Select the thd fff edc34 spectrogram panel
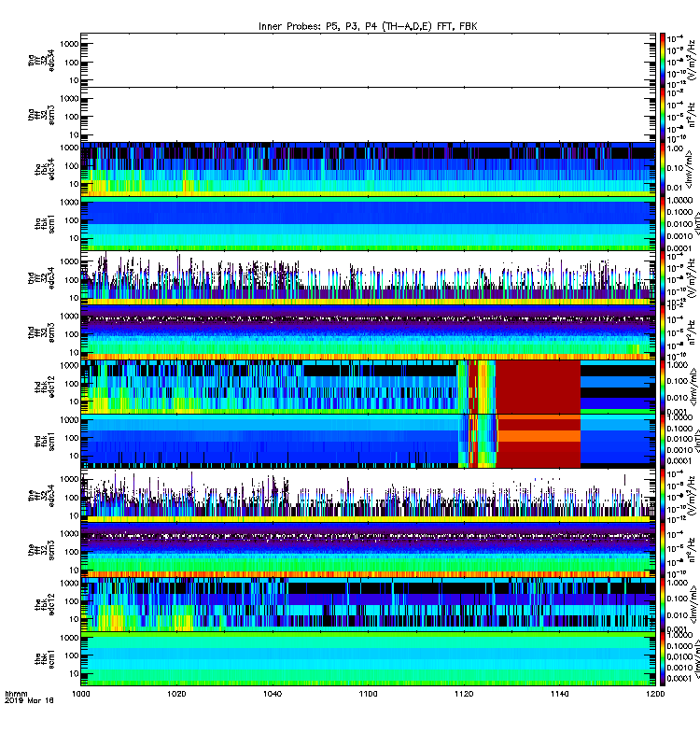The height and width of the screenshot is (747, 700). coord(368,277)
